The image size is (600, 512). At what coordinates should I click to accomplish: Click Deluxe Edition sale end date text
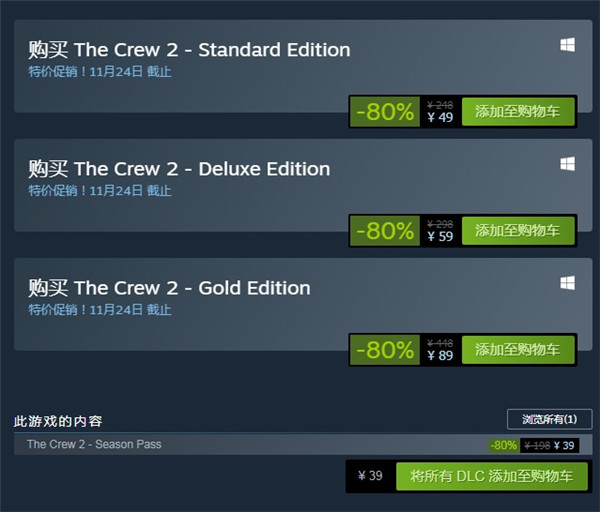(x=100, y=190)
